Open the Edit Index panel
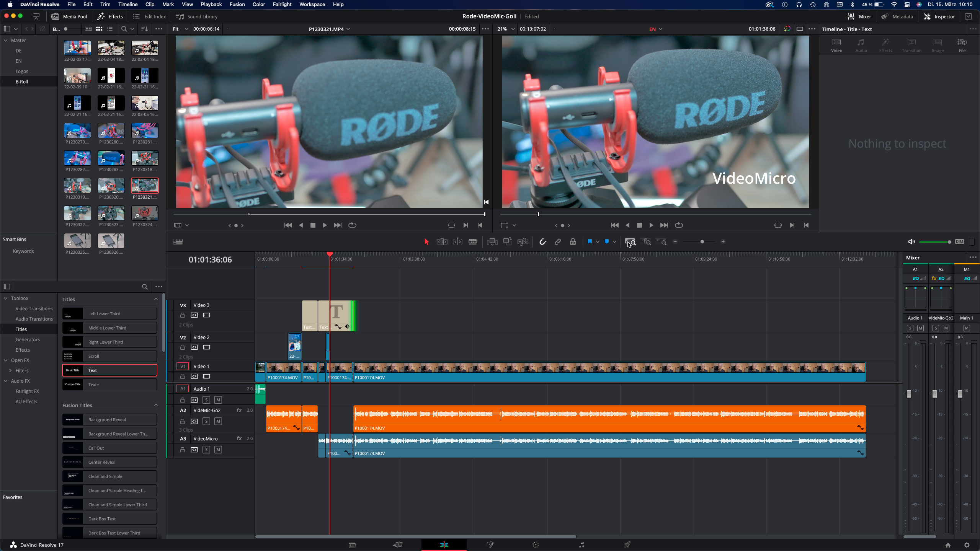Screen dimensions: 980x551 click(x=149, y=16)
